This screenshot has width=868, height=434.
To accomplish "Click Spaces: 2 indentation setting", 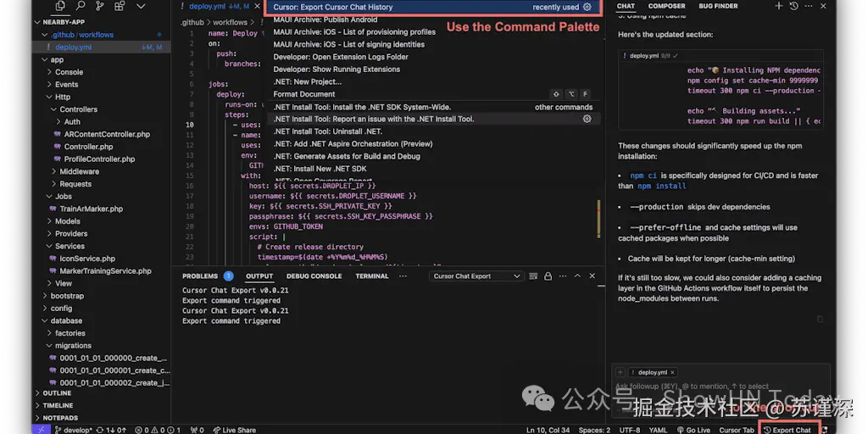I will pyautogui.click(x=594, y=430).
